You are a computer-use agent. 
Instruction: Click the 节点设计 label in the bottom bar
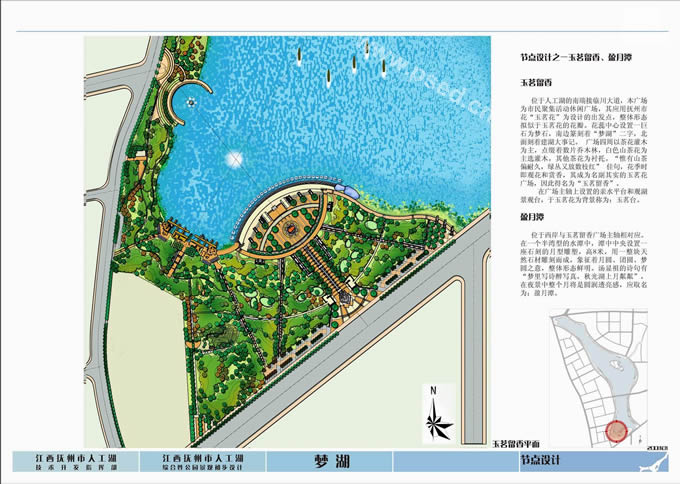pyautogui.click(x=535, y=462)
